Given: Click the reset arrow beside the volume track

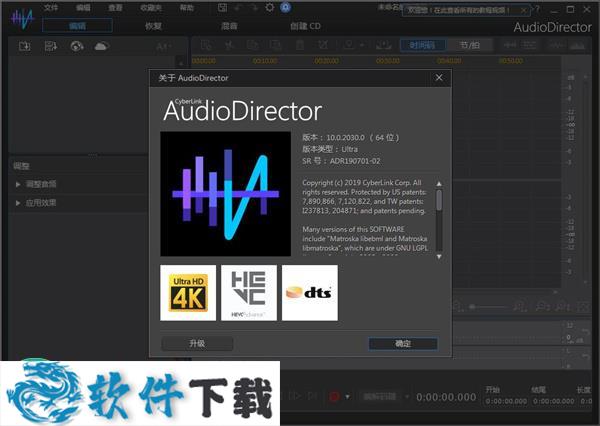Looking at the screenshot, I should click(586, 332).
